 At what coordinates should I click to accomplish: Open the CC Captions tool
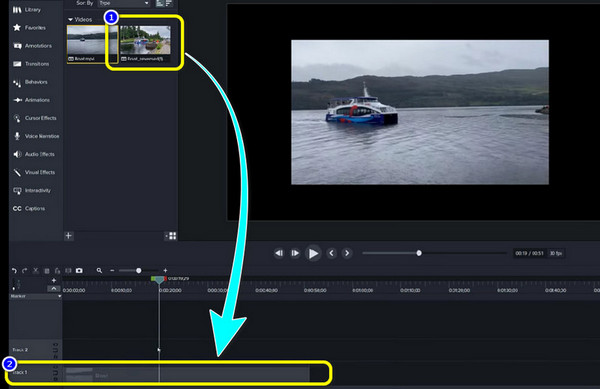[x=29, y=208]
